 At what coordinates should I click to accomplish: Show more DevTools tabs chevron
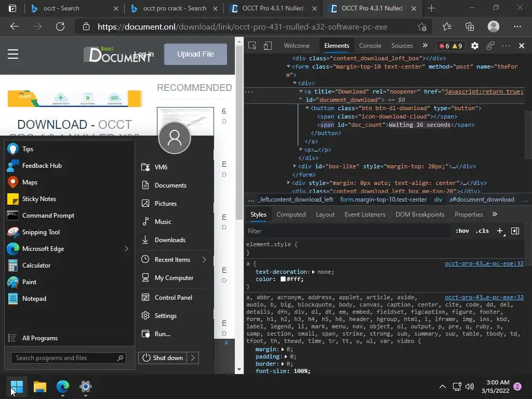coord(425,45)
